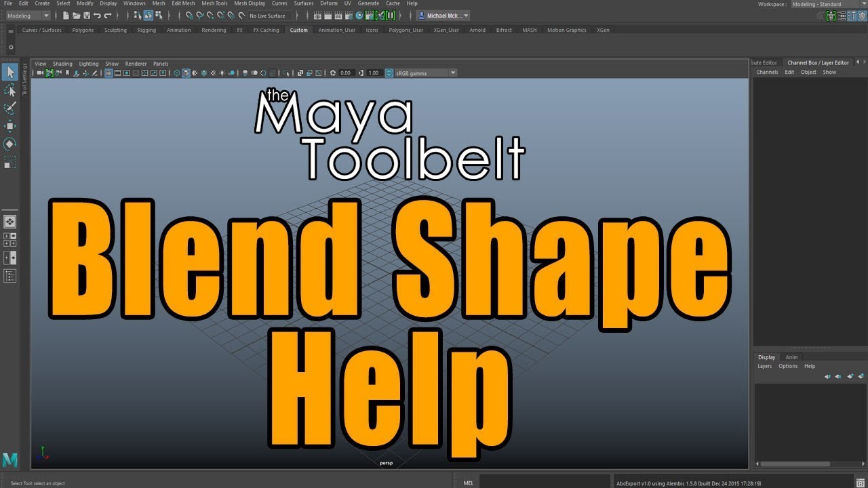Viewport: 868px width, 488px height.
Task: Click the persp camera label
Action: point(387,463)
